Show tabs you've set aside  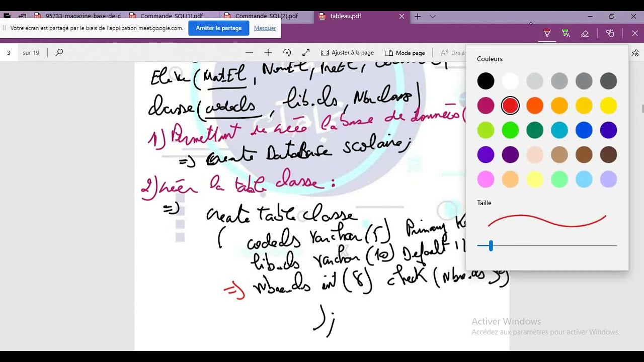pyautogui.click(x=7, y=16)
